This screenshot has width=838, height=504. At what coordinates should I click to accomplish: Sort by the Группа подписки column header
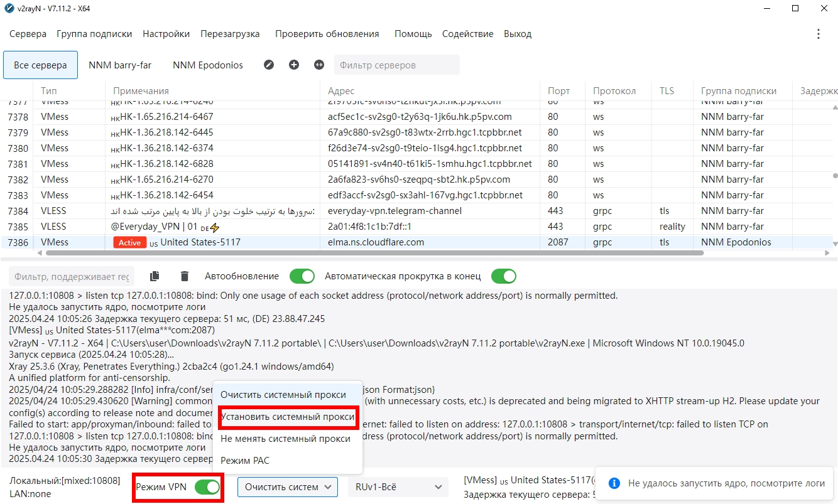(x=743, y=91)
